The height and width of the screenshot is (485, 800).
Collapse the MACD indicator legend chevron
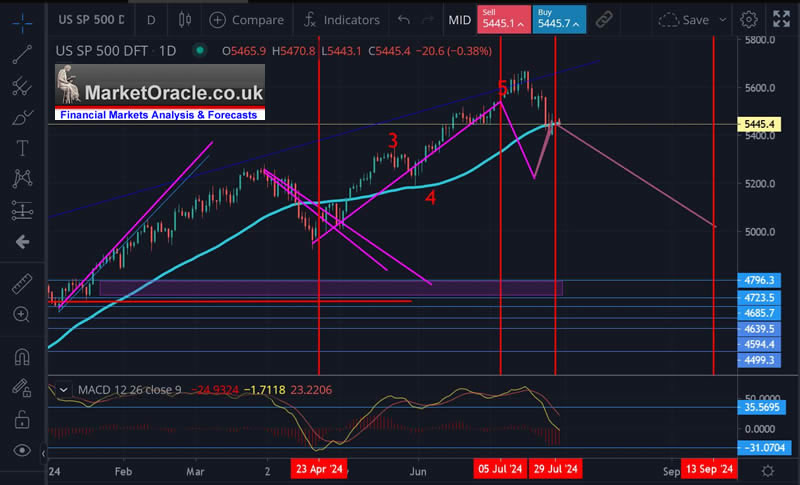click(63, 390)
